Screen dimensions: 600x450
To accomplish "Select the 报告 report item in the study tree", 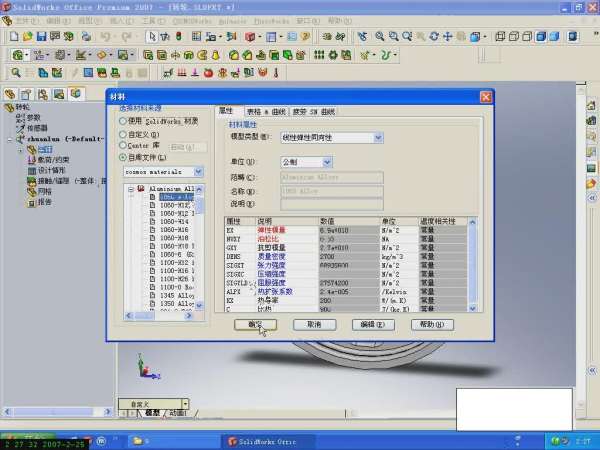I will pos(44,202).
